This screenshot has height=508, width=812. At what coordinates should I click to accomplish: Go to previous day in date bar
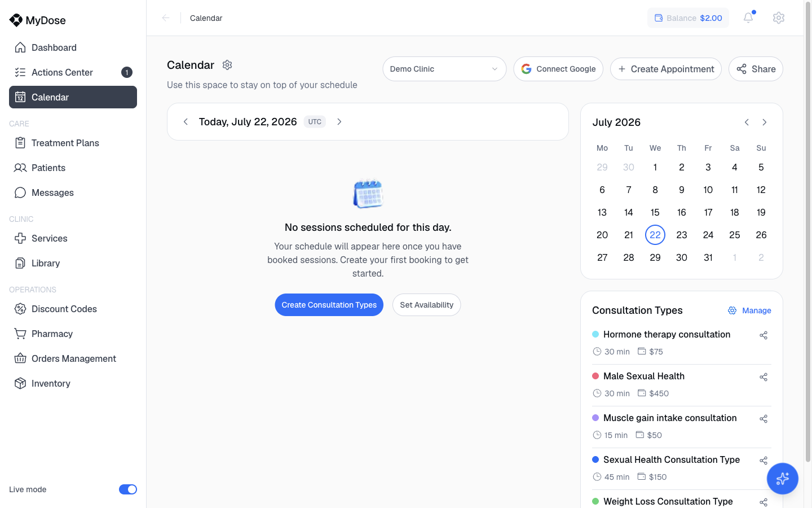pos(186,121)
